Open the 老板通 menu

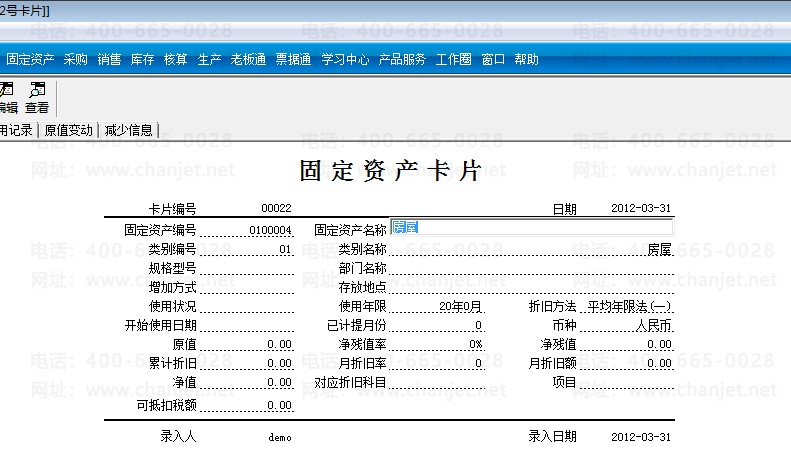(x=248, y=60)
